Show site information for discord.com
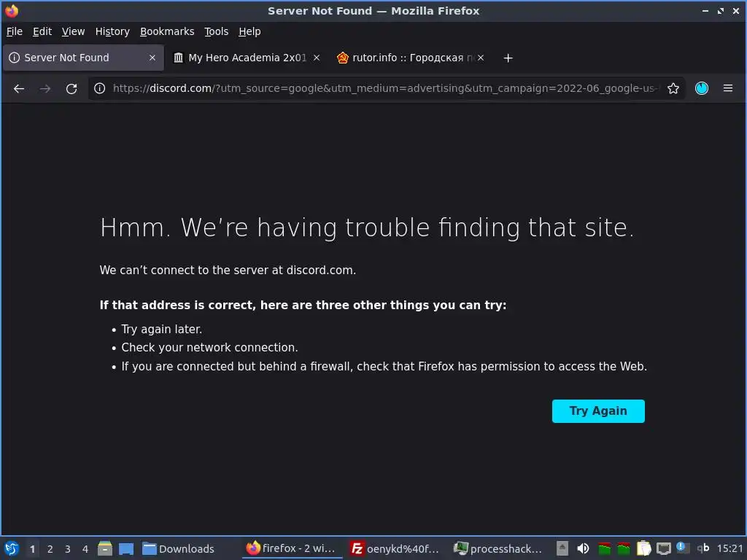 coord(99,88)
